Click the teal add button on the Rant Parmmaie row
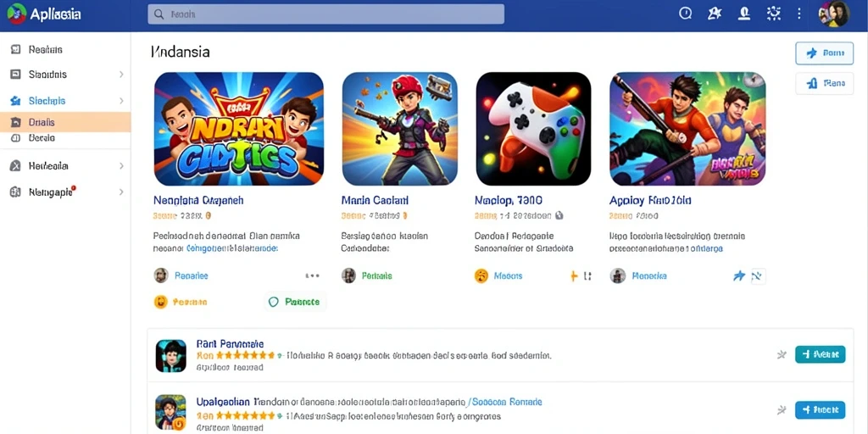This screenshot has height=434, width=868. coord(820,354)
